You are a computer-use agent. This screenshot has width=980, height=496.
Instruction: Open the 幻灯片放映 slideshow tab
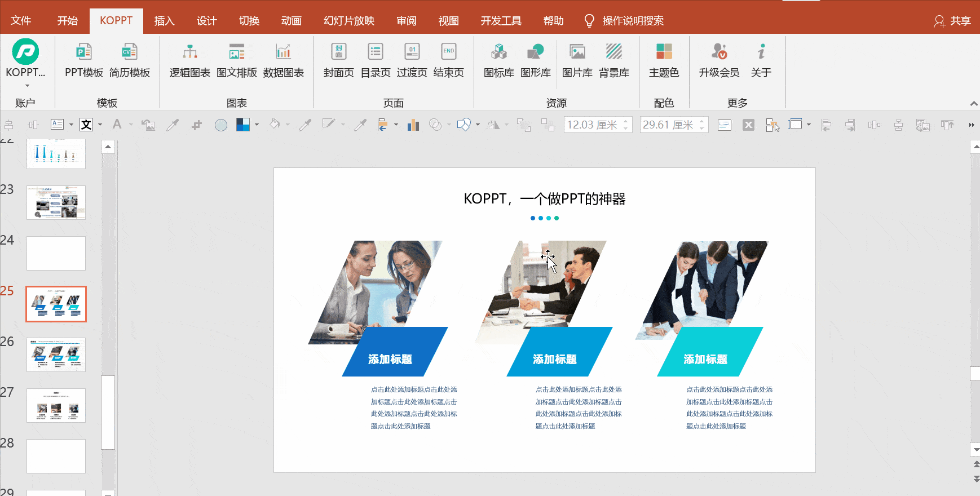pyautogui.click(x=348, y=21)
